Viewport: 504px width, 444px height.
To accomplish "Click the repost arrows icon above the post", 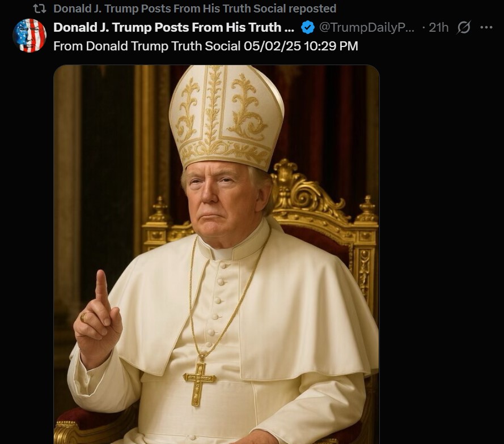I will click(40, 8).
